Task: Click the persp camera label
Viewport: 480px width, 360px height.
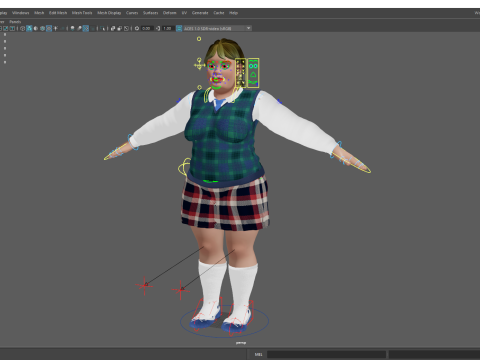Action: pos(241,343)
